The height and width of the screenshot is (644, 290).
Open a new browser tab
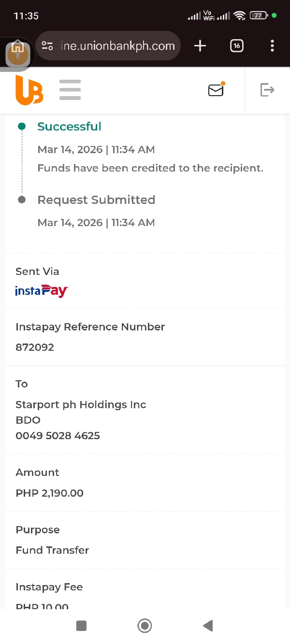pyautogui.click(x=200, y=46)
